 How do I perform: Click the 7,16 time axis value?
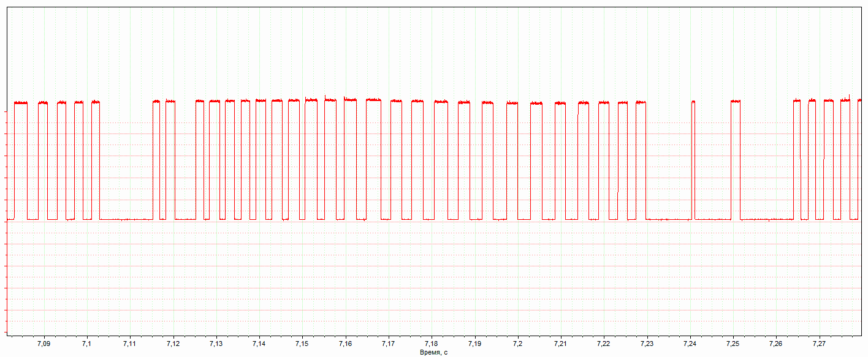(345, 345)
